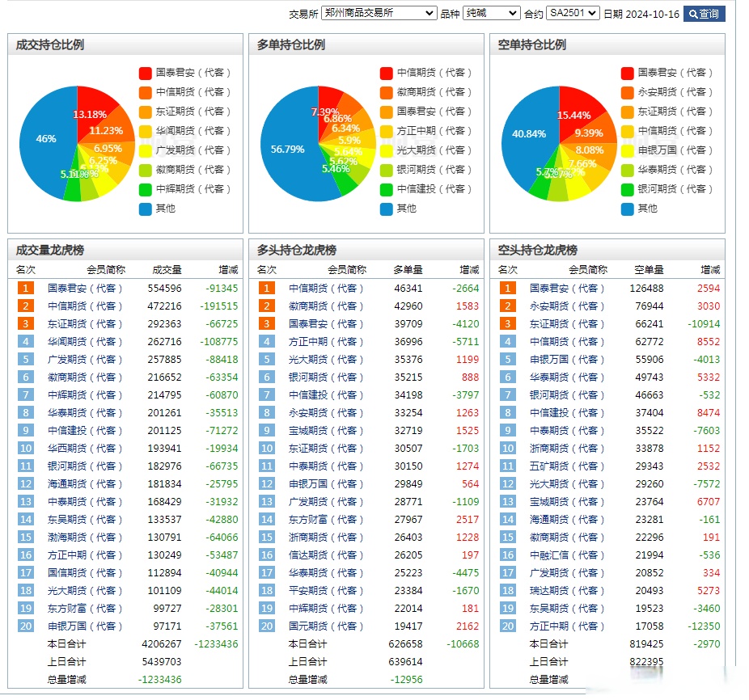Click red 中信期货 legend swatch in 多单持仓比例
This screenshot has width=749, height=700.
(387, 73)
